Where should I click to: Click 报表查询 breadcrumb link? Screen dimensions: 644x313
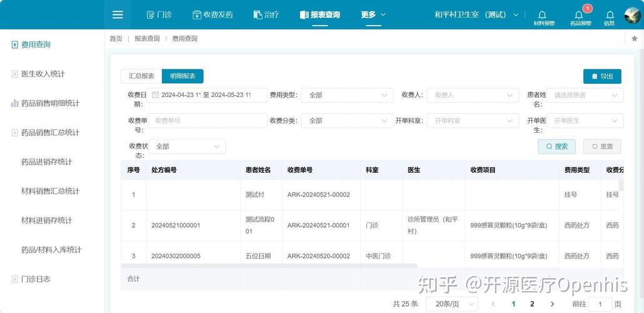coord(147,39)
